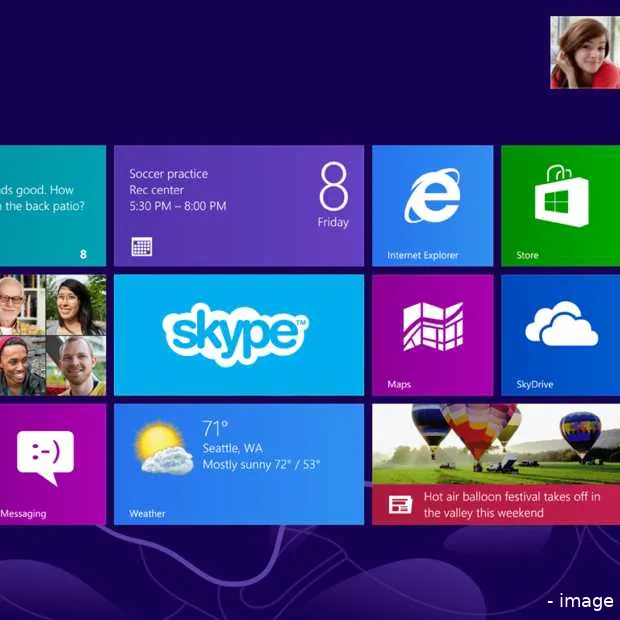Click the "Internet Explorer" tile label
This screenshot has width=620, height=620.
click(423, 255)
